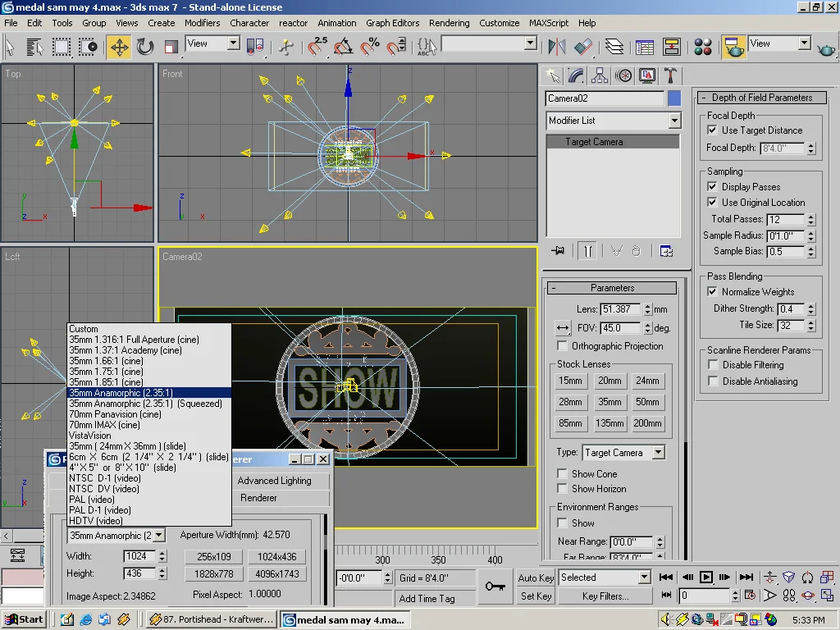The height and width of the screenshot is (630, 840).
Task: Open the Key Filters button
Action: (x=605, y=596)
